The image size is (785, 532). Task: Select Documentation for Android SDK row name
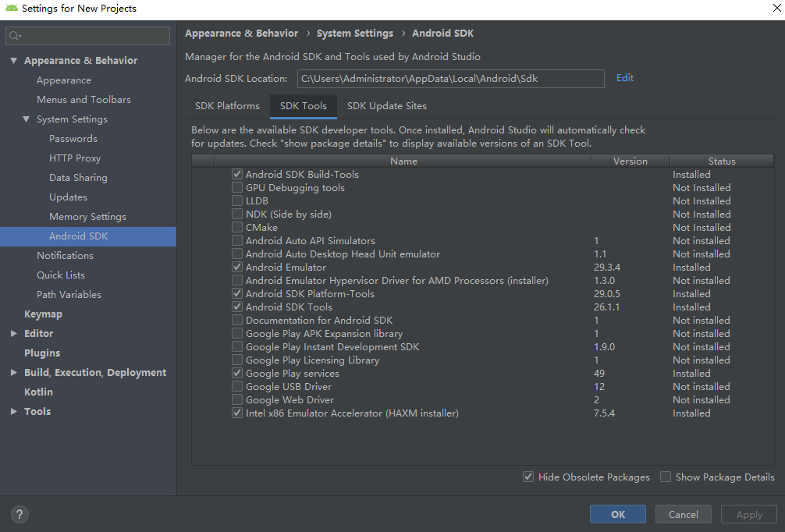pos(319,321)
